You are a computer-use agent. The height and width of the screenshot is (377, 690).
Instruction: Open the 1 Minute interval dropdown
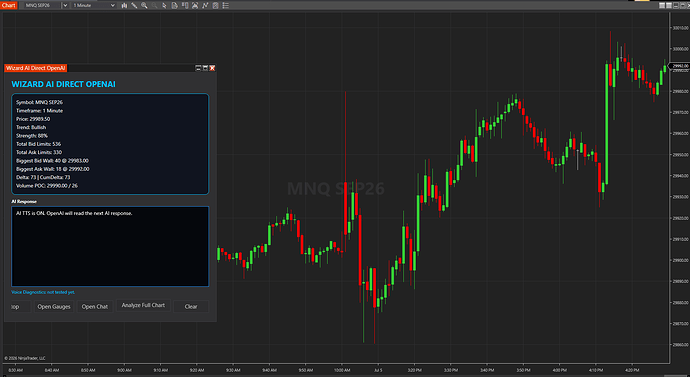click(93, 5)
